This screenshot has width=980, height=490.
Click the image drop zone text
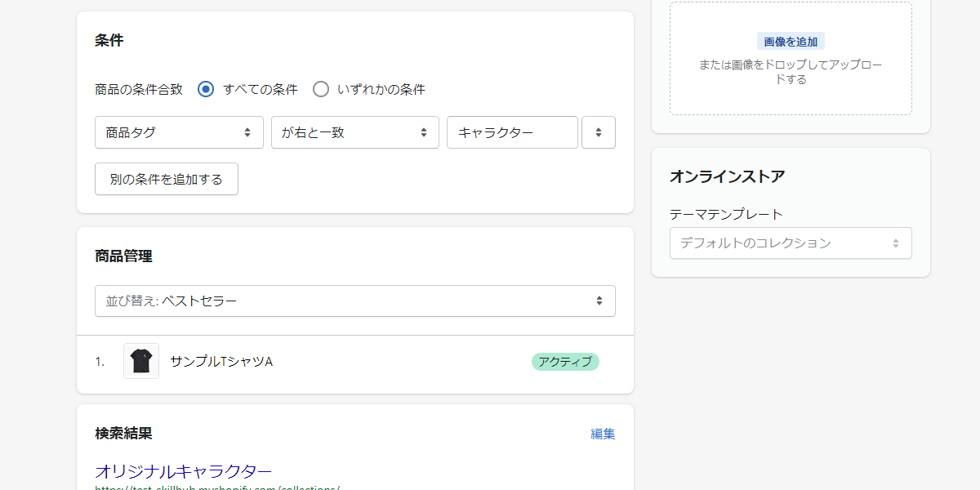coord(791,72)
